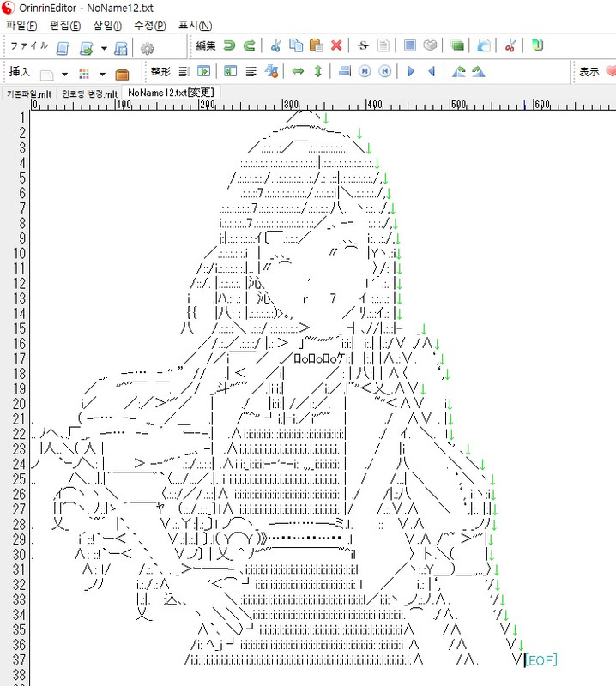Click the 編集 toolbar label

206,45
